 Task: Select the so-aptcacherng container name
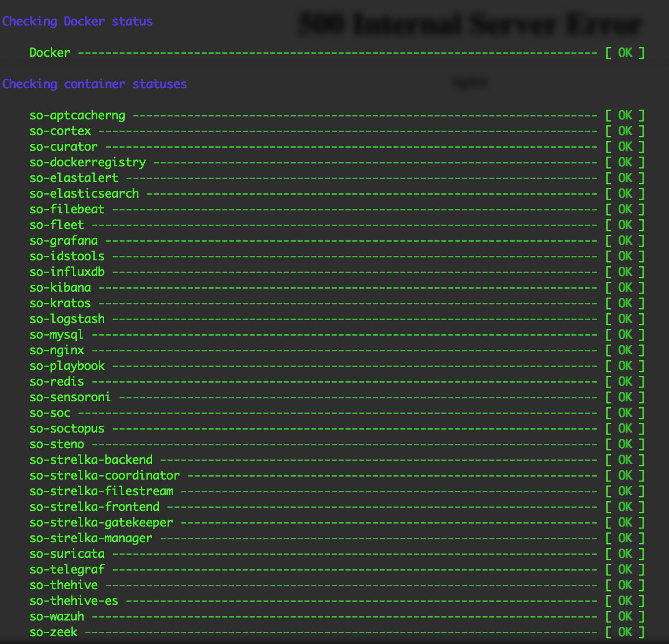click(x=77, y=115)
